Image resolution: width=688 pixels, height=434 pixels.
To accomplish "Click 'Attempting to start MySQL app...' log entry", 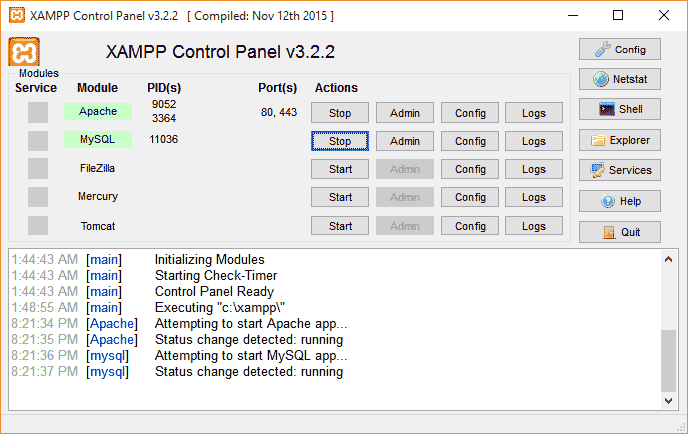I will click(251, 355).
